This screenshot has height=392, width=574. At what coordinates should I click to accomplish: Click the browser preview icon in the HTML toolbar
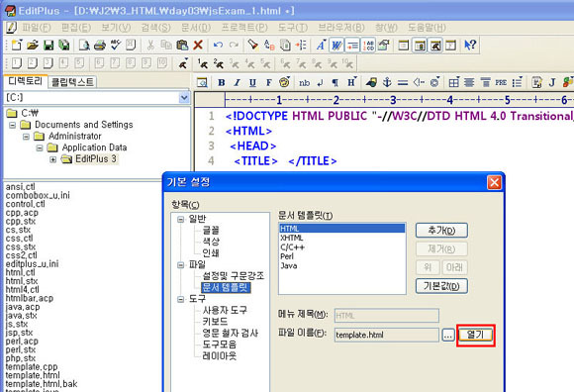(202, 83)
